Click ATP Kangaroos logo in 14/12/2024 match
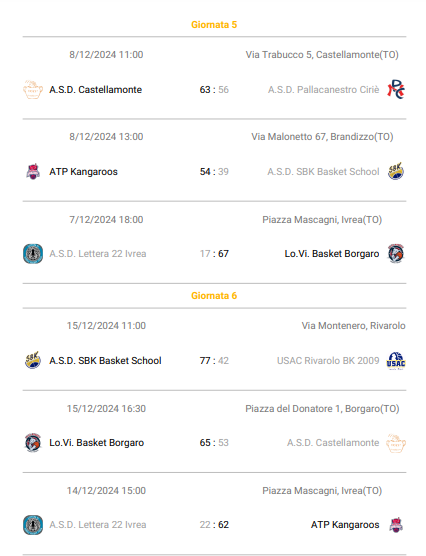Screen dimensions: 426x556 pyautogui.click(x=396, y=525)
